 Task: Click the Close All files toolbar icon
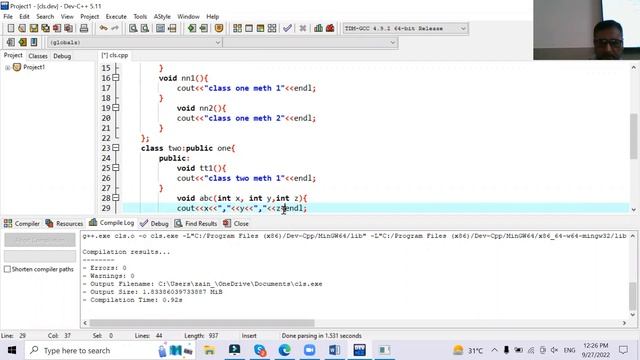pos(69,28)
